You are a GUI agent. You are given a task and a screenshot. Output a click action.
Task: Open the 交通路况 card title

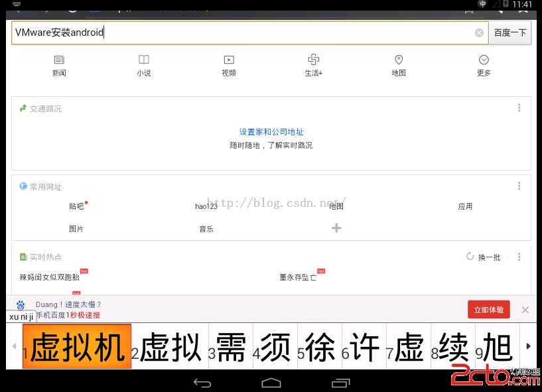click(46, 109)
